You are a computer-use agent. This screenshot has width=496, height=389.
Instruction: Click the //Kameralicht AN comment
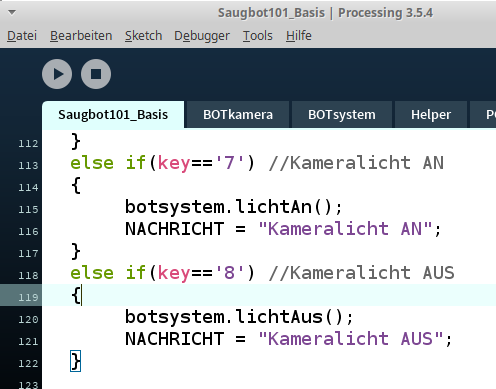pos(356,163)
